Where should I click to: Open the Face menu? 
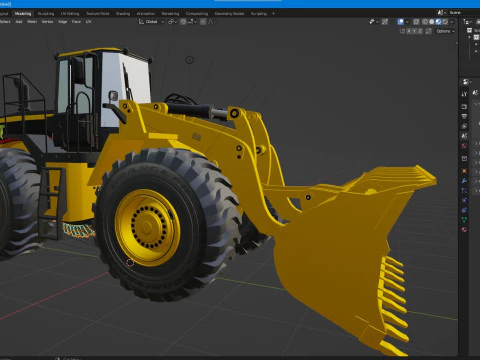coord(76,22)
